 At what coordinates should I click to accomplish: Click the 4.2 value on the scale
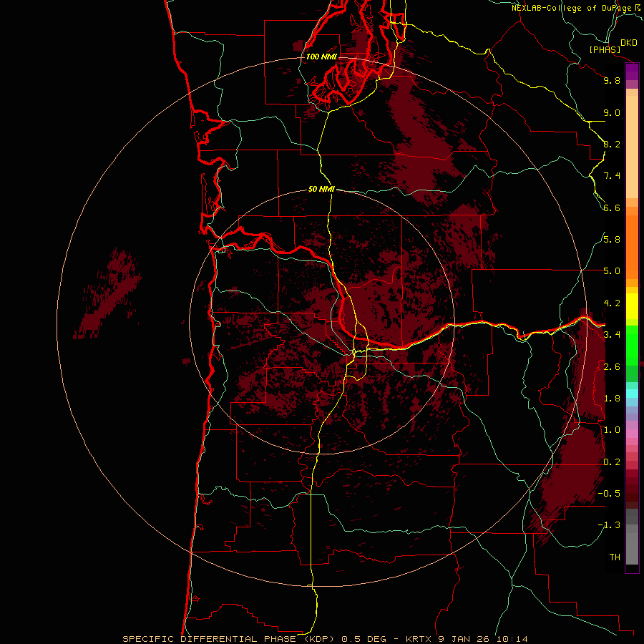(612, 303)
